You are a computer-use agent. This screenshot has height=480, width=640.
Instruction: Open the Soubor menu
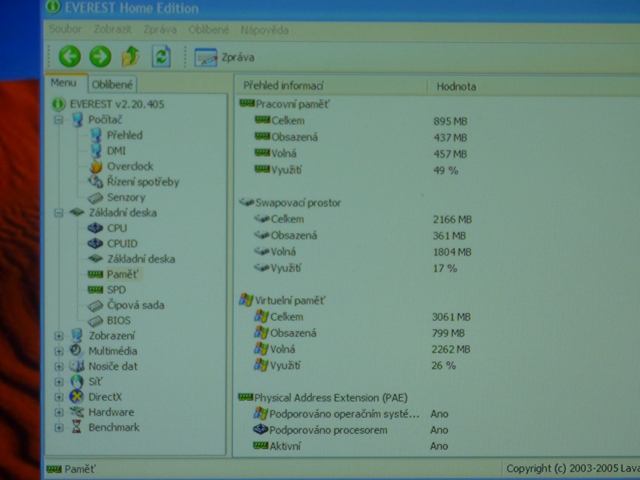(65, 29)
